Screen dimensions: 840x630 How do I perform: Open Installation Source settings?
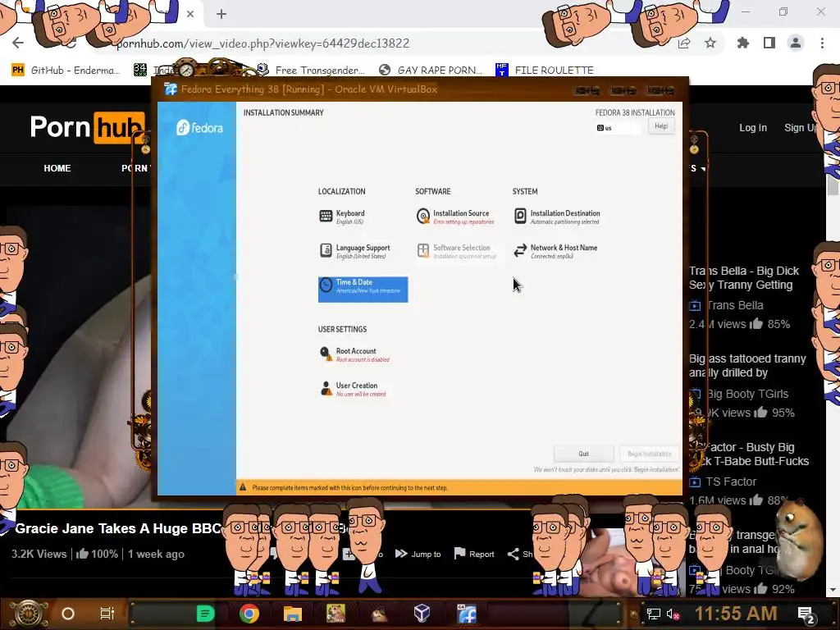click(455, 217)
